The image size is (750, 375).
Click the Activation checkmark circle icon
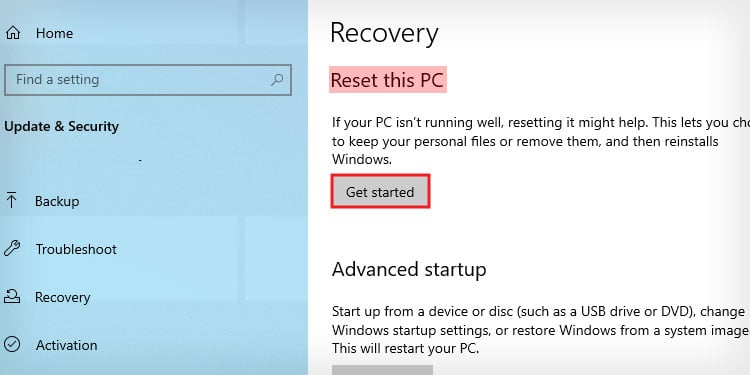12,344
